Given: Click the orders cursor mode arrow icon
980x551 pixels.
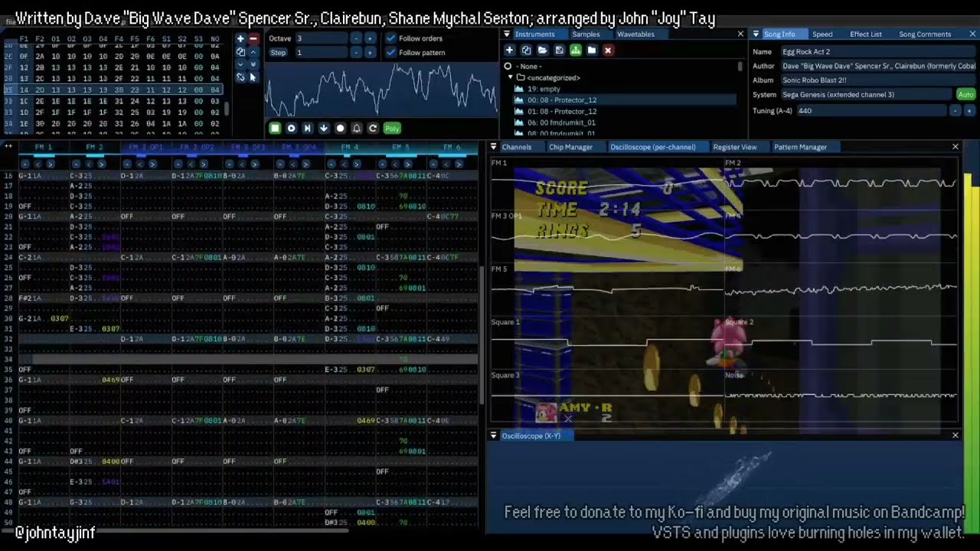Looking at the screenshot, I should [253, 77].
